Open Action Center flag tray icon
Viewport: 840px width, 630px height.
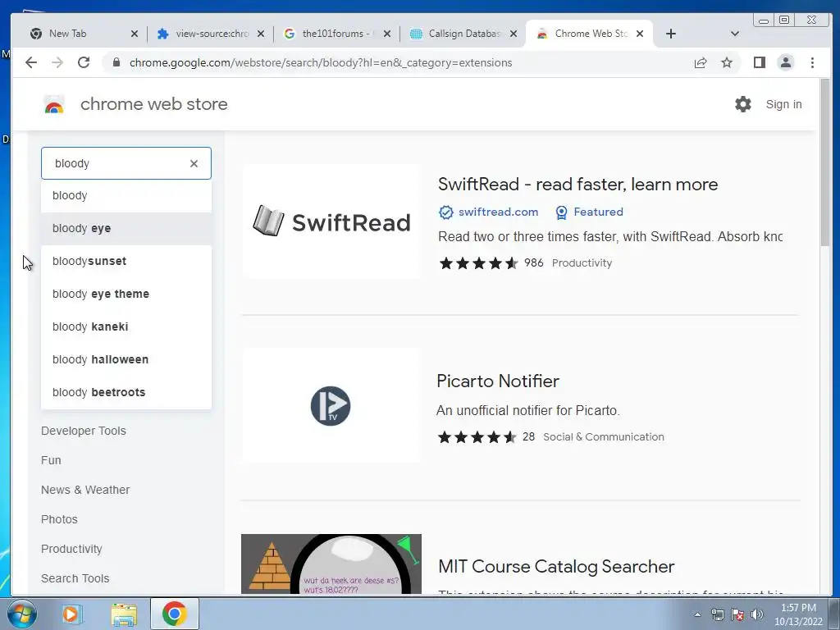737,614
